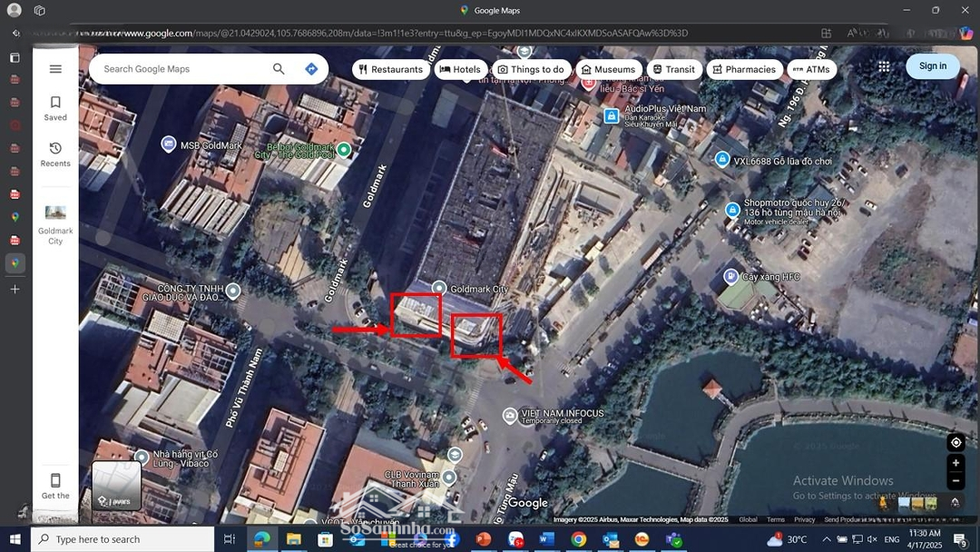Toggle the Layers map view thumbnail
Image resolution: width=980 pixels, height=552 pixels.
click(116, 486)
